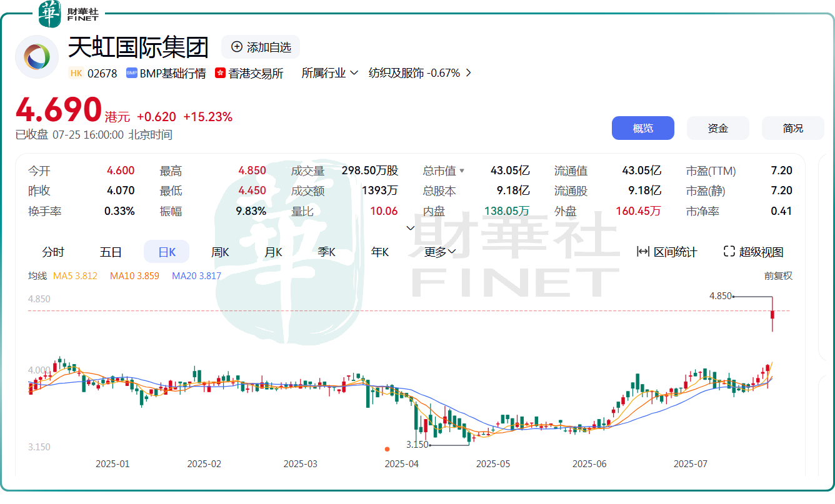Viewport: 835px width, 504px height.
Task: Open the 更多 chart period dropdown
Action: (x=440, y=252)
